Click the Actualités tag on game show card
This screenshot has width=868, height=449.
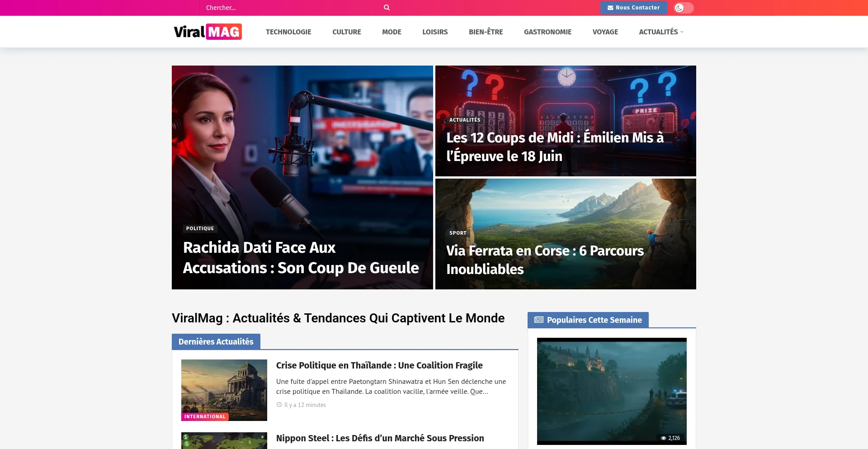(465, 120)
